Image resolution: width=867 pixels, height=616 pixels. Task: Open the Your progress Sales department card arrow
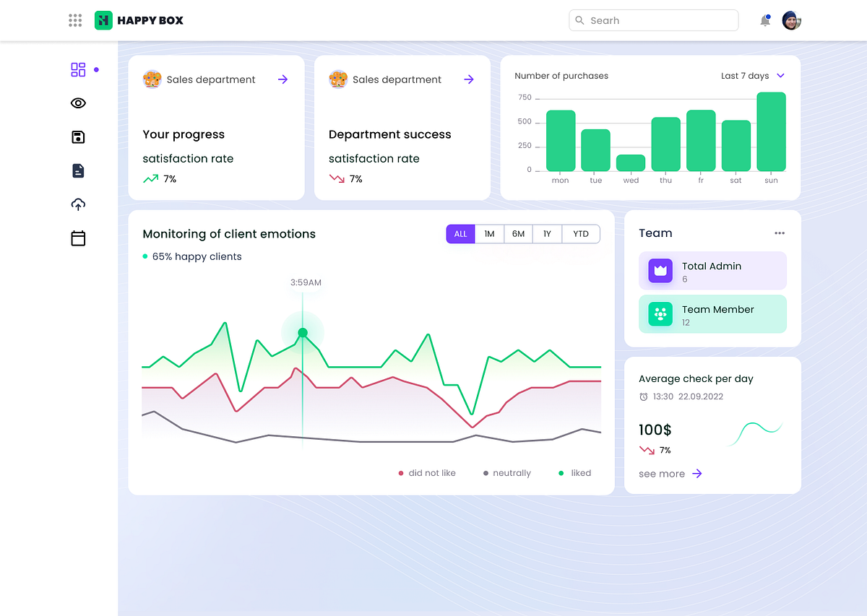[282, 79]
